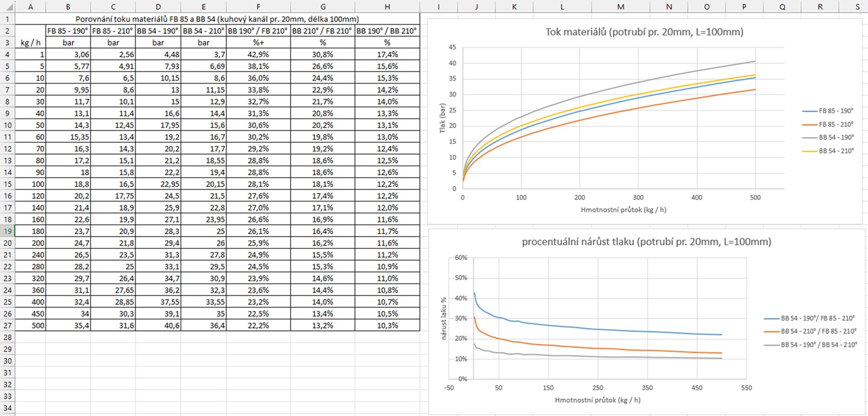Select the 'Tok materiálů' chart title

(644, 32)
